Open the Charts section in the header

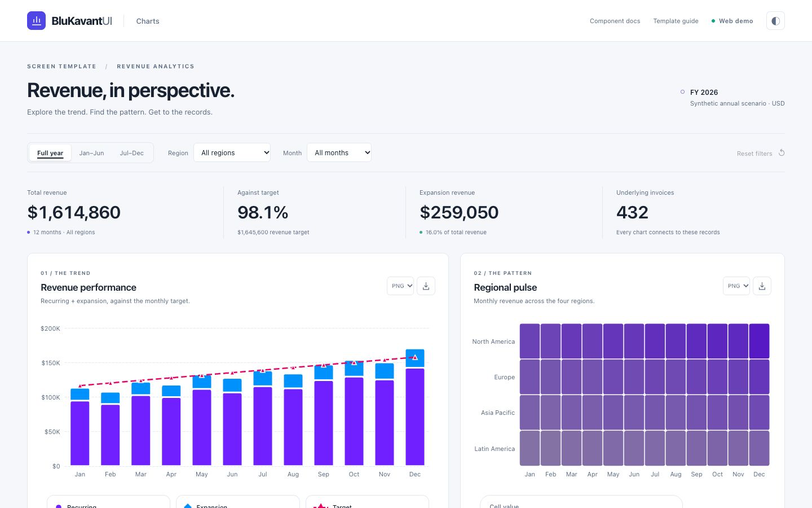pos(148,21)
